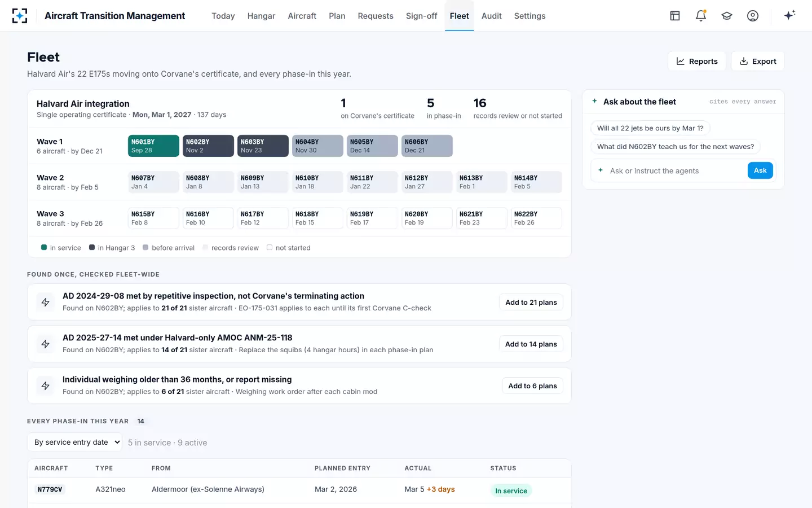Click the In service status badge
This screenshot has width=812, height=508.
[x=511, y=491]
